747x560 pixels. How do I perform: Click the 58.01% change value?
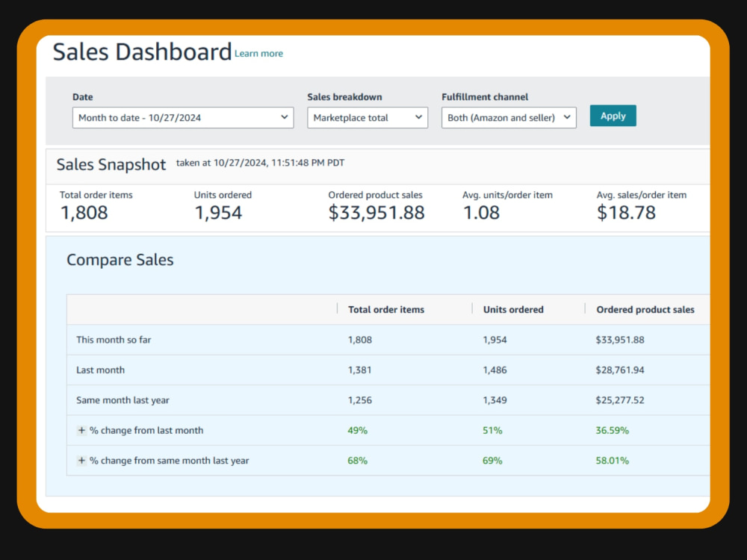(613, 461)
